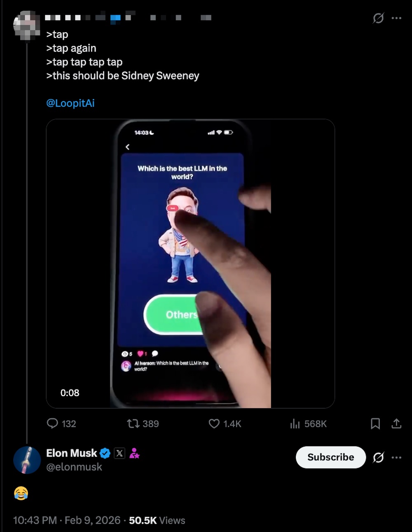Open the @elonmusk handle link
This screenshot has height=532, width=412.
[74, 467]
